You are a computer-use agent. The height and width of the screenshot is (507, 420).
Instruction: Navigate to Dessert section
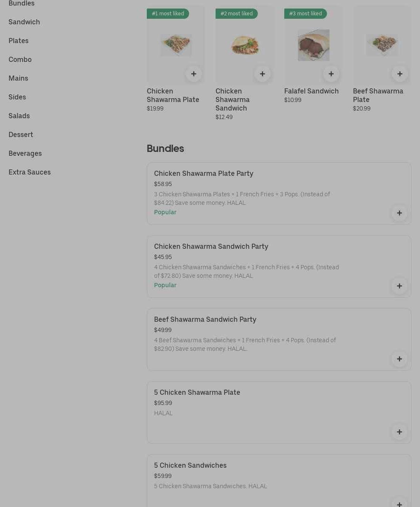coord(21,134)
